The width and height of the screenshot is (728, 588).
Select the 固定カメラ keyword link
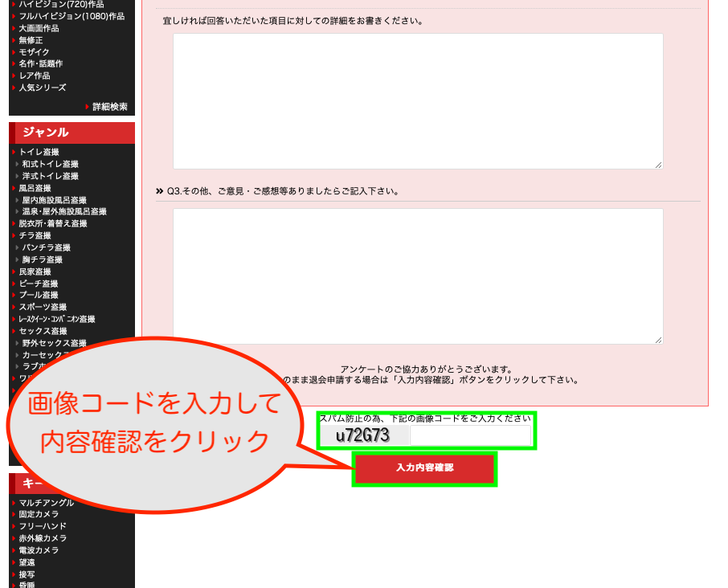click(39, 514)
